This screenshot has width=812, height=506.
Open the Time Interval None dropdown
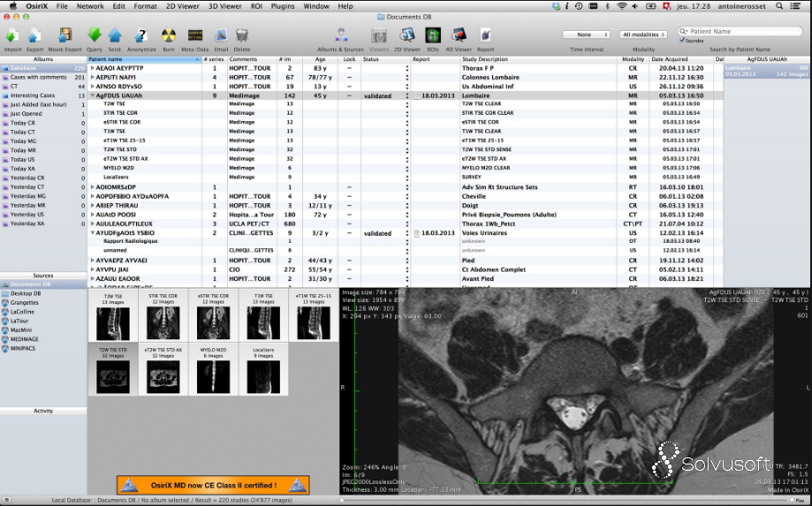click(x=586, y=34)
